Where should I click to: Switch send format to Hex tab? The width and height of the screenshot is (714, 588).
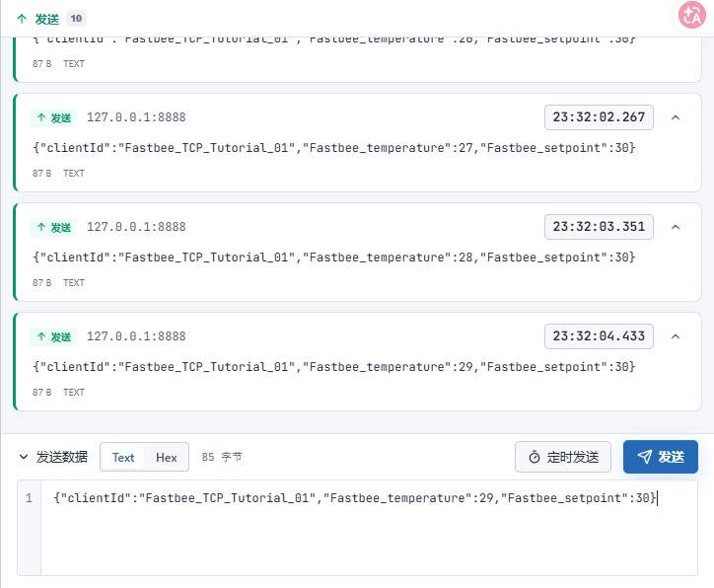[x=167, y=458]
